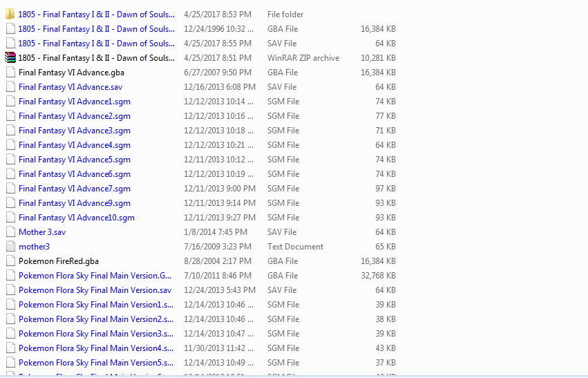Select Final Fantasy VI Advance9.sgm
Screen dimensions: 588x378
(75, 203)
